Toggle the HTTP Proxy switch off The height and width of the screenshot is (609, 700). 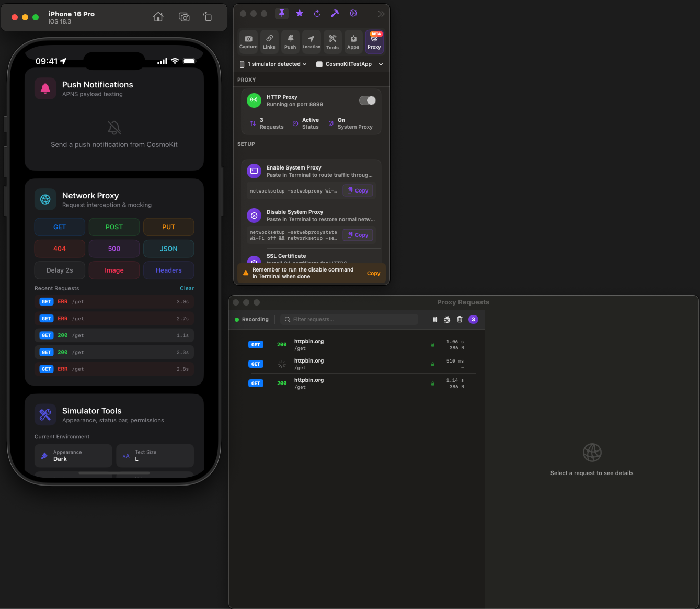(368, 100)
